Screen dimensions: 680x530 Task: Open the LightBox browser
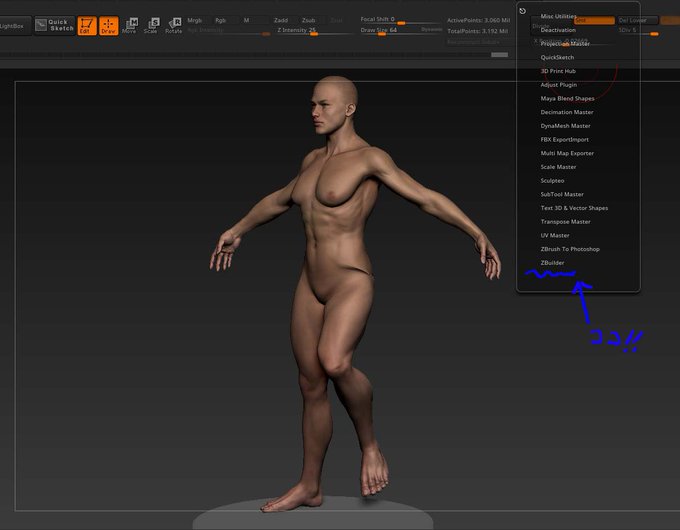click(13, 26)
